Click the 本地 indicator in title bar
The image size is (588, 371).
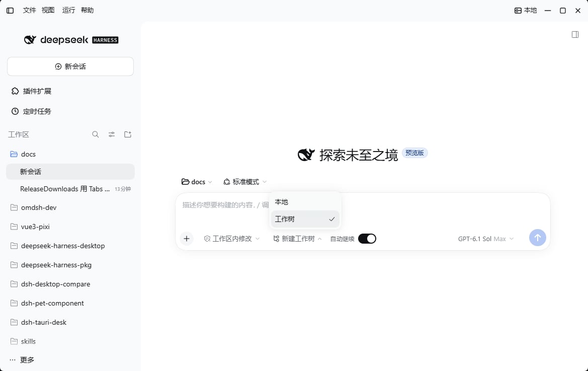coord(525,11)
